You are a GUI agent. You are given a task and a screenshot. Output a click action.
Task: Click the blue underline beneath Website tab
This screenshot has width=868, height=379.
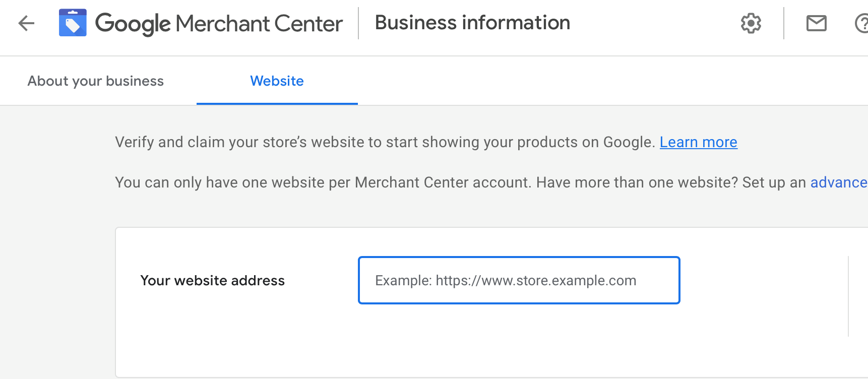[277, 103]
